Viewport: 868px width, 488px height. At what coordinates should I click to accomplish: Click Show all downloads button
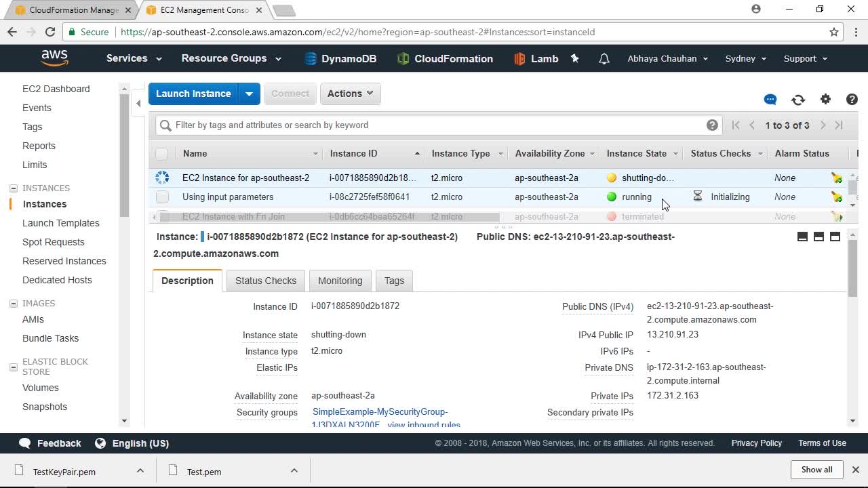[816, 470]
